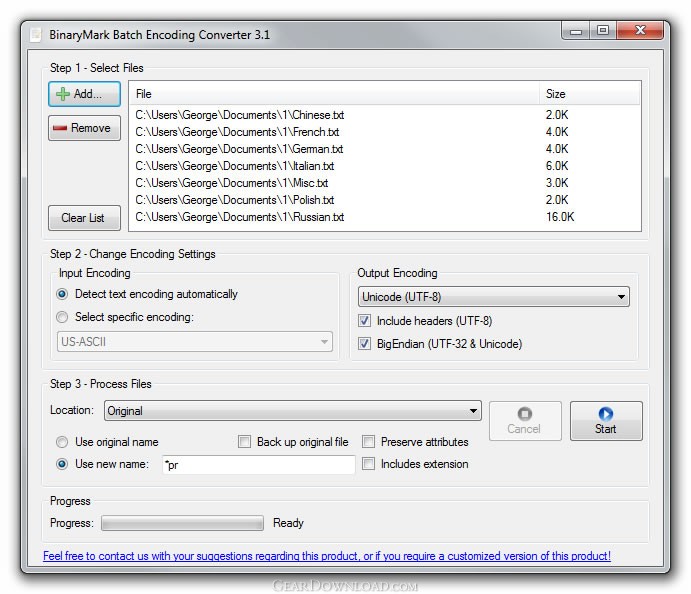
Task: Click the disabled Cancel button
Action: point(525,421)
